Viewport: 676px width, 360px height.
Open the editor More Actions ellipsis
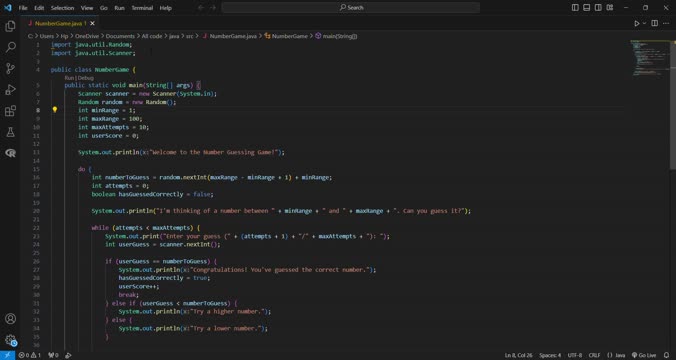pyautogui.click(x=666, y=23)
